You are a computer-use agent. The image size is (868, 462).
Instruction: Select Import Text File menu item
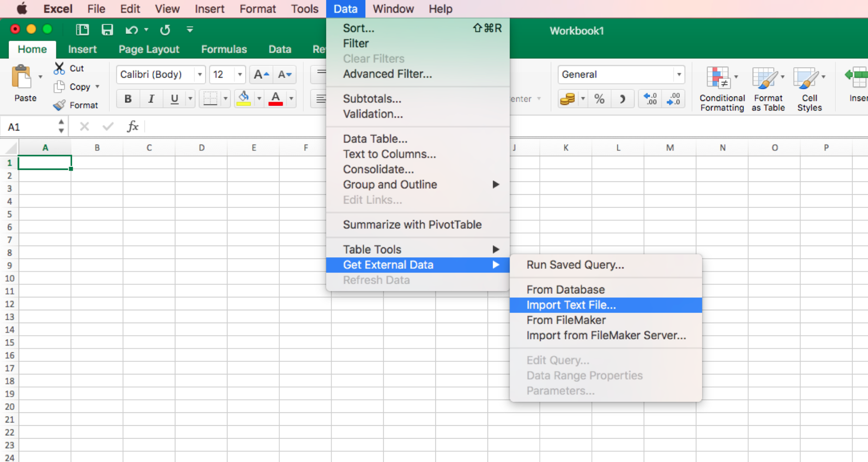click(571, 305)
